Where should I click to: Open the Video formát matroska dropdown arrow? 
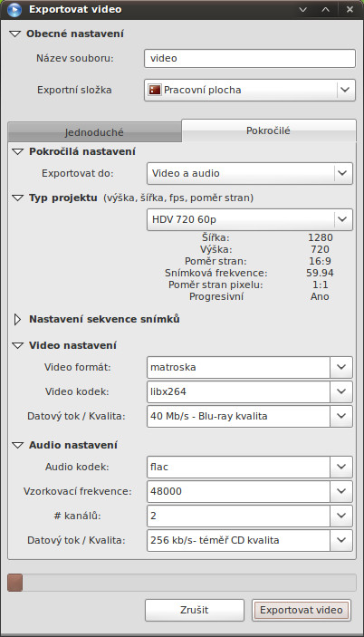(341, 367)
